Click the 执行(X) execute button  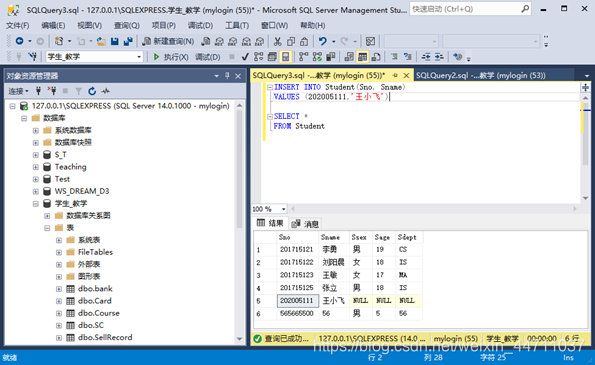click(x=171, y=57)
